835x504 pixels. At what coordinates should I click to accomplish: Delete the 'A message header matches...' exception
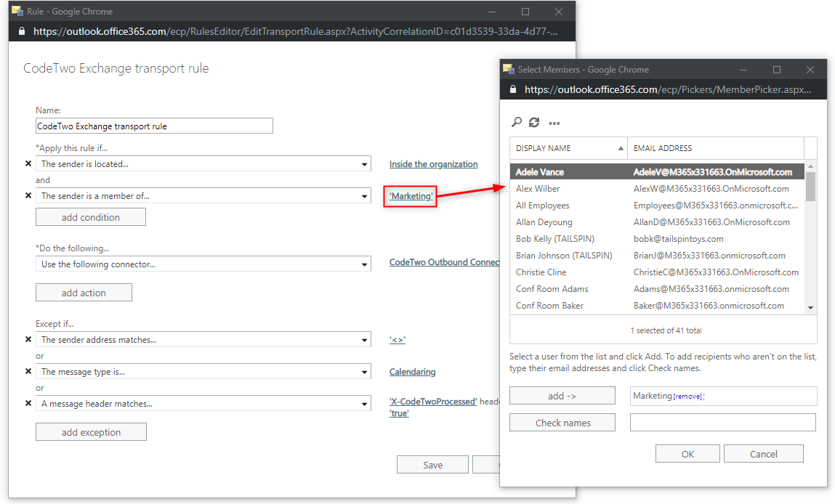pyautogui.click(x=28, y=402)
